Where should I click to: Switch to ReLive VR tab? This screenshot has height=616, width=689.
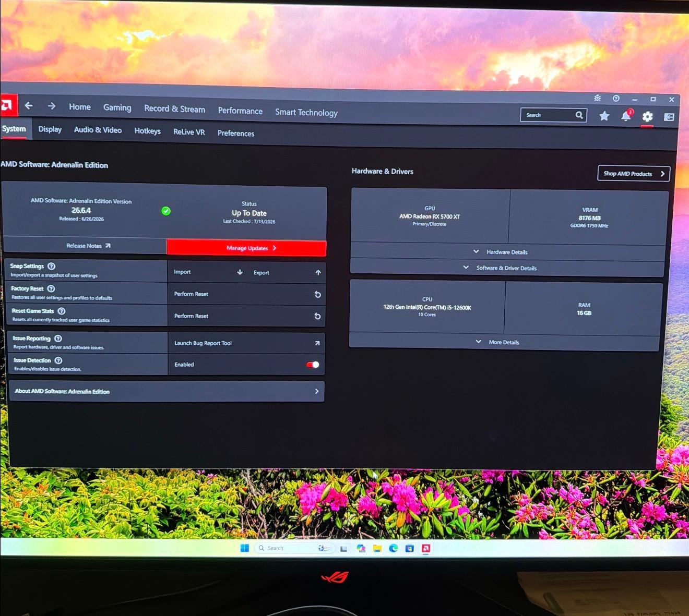point(189,132)
